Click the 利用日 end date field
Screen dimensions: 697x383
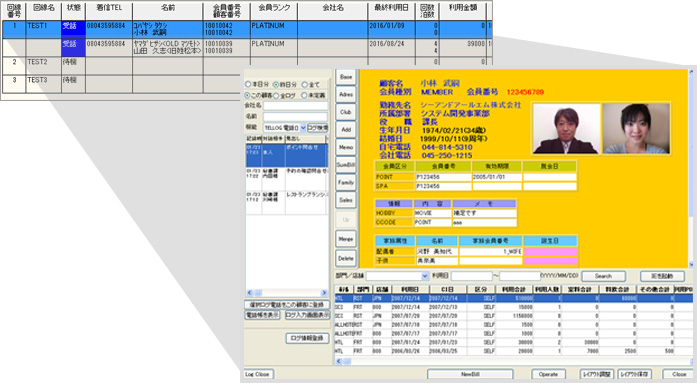click(x=520, y=276)
